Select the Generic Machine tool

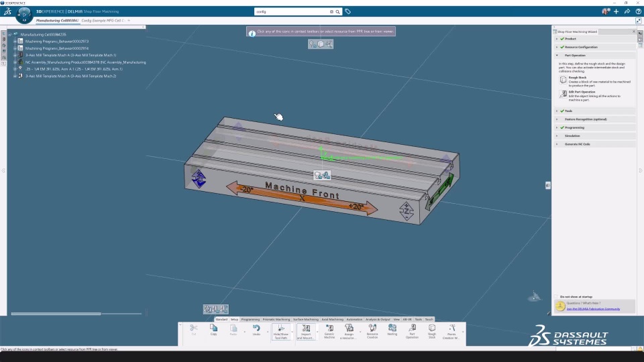tap(329, 332)
